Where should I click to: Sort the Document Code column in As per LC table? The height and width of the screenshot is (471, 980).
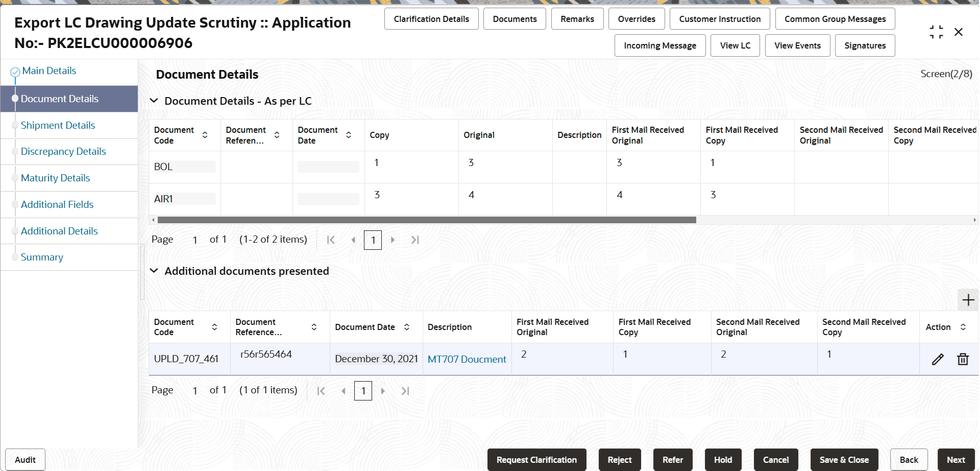coord(205,135)
